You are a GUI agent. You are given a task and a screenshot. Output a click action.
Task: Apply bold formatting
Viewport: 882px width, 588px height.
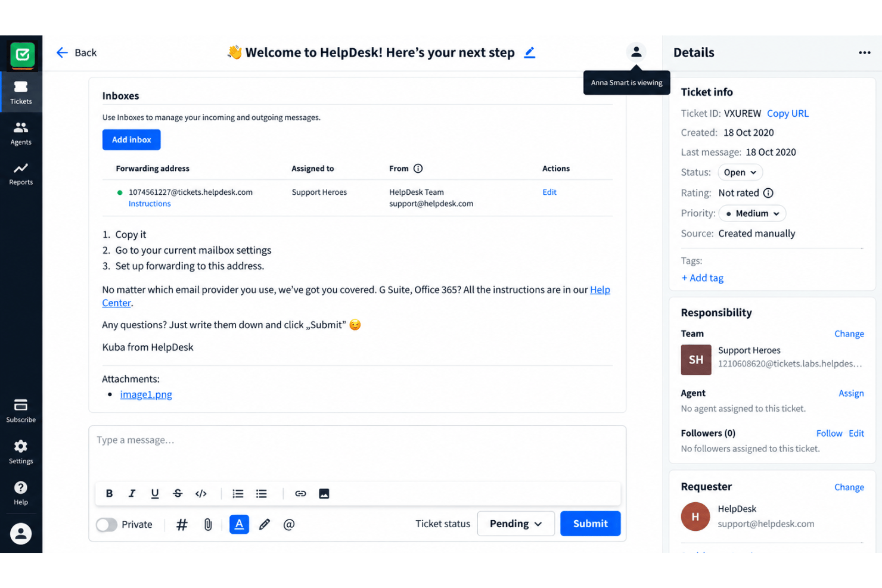(x=109, y=493)
